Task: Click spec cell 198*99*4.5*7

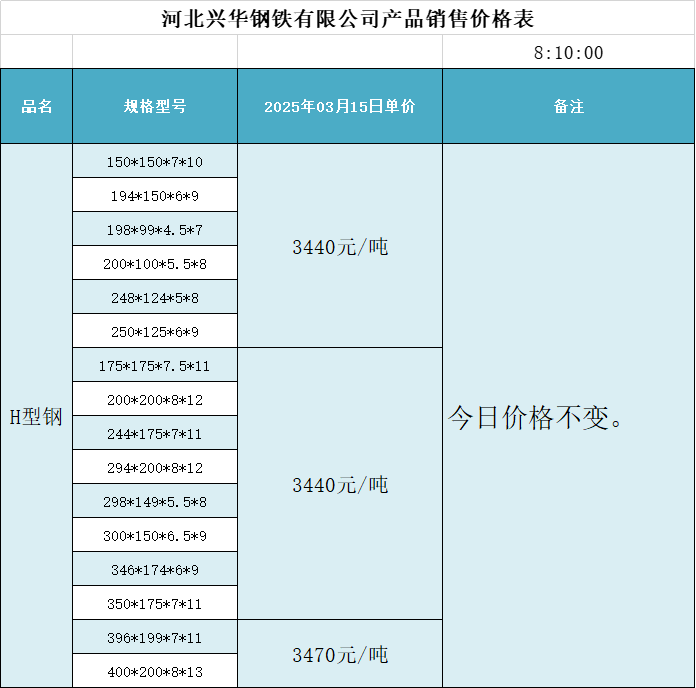Action: pos(155,229)
